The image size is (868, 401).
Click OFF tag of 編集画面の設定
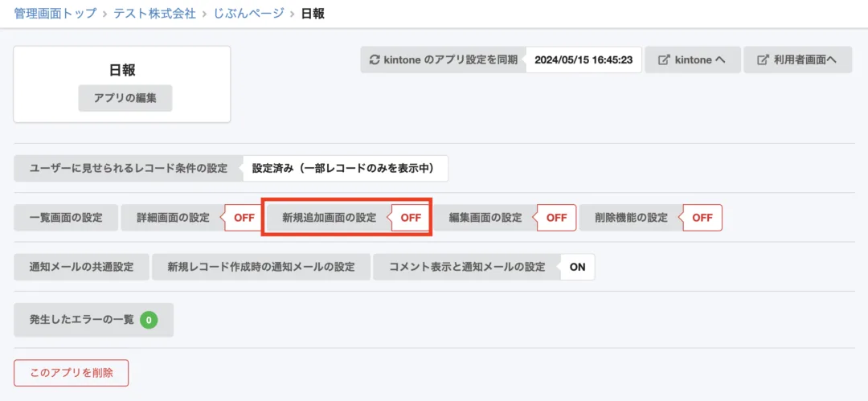(x=556, y=218)
